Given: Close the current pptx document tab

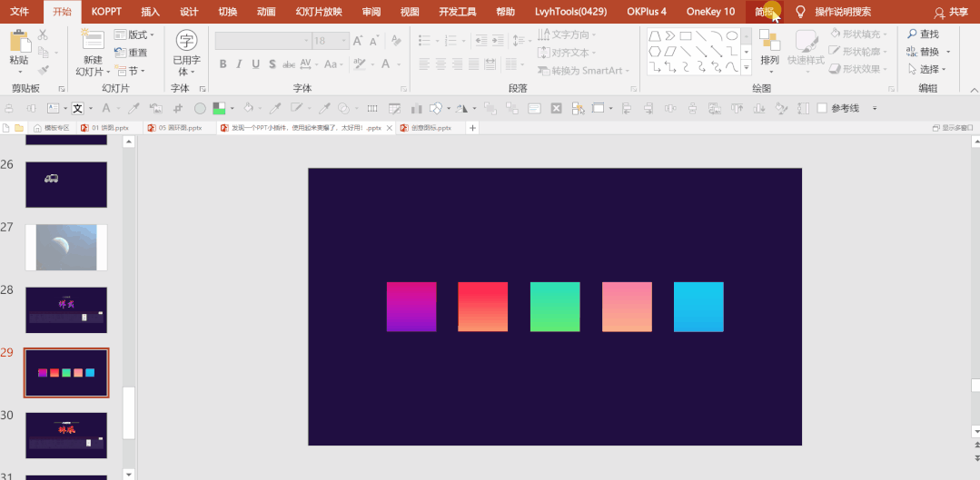Looking at the screenshot, I should pyautogui.click(x=390, y=128).
